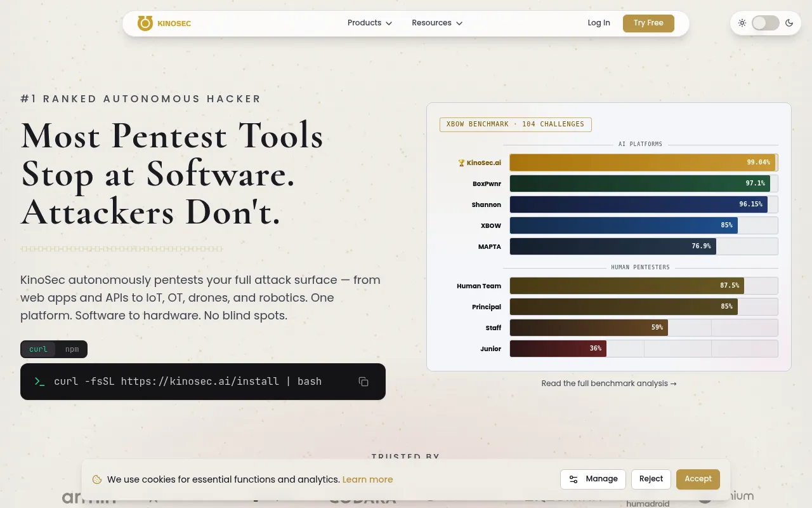Click the MAPTA label
The image size is (812, 508).
coord(490,246)
